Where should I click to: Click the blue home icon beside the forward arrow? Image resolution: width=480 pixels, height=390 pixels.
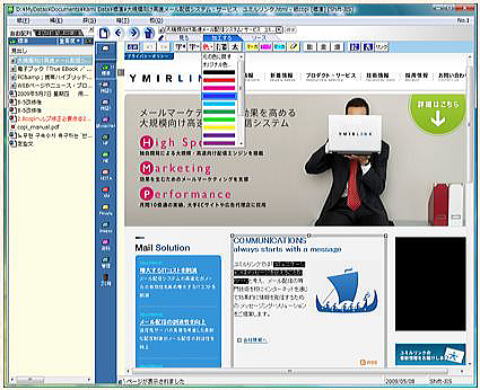(149, 33)
